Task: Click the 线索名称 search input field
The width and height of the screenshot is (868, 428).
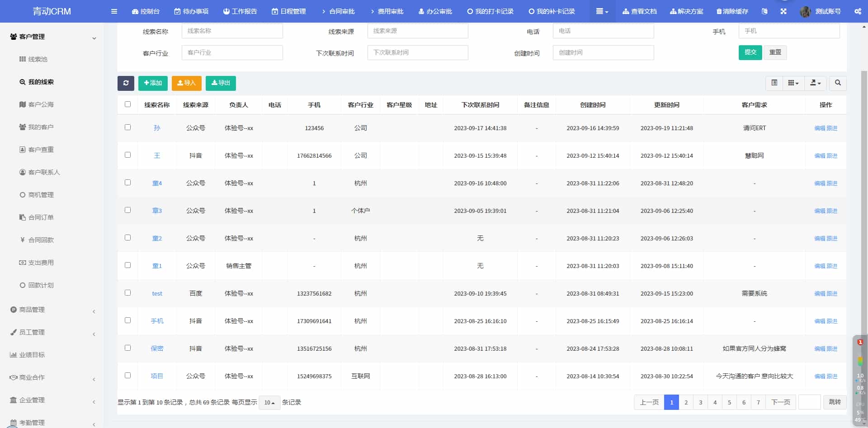Action: [x=232, y=31]
